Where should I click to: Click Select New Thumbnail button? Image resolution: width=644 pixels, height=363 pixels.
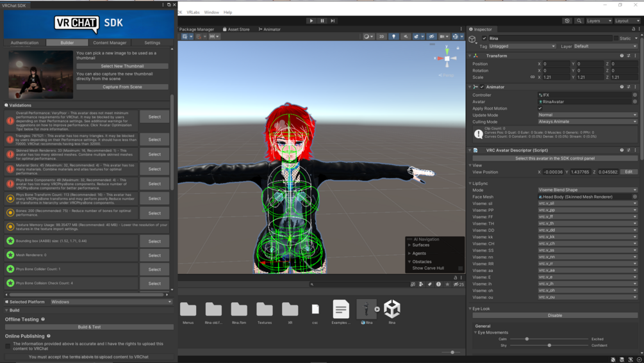click(122, 66)
